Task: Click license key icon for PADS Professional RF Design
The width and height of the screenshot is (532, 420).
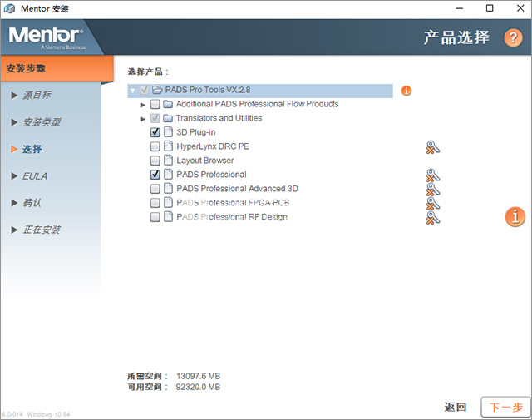Action: point(432,218)
